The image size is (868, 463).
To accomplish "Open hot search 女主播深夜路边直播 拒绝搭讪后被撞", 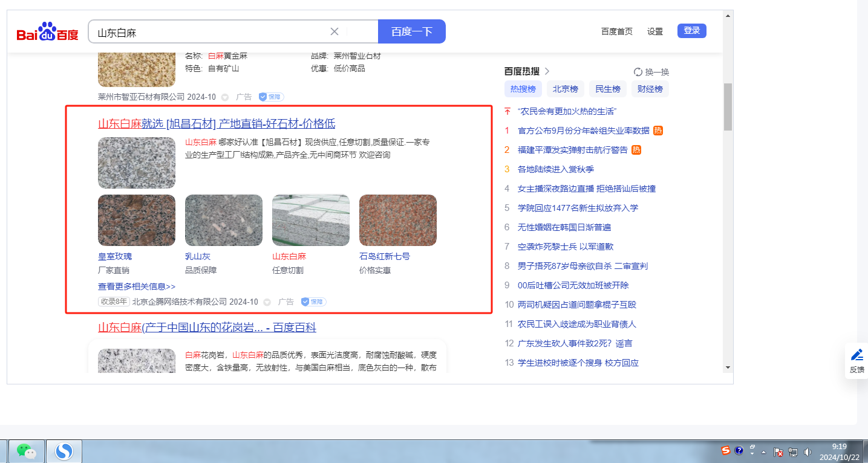I will pos(587,189).
